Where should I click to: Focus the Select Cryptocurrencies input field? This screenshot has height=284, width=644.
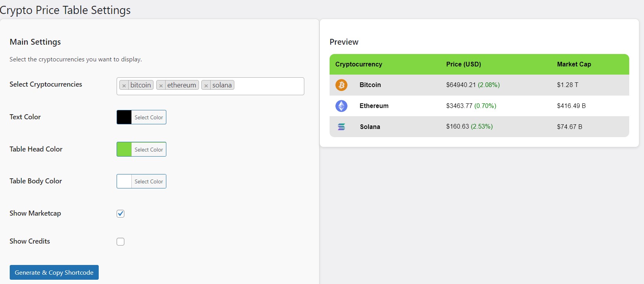(x=210, y=86)
